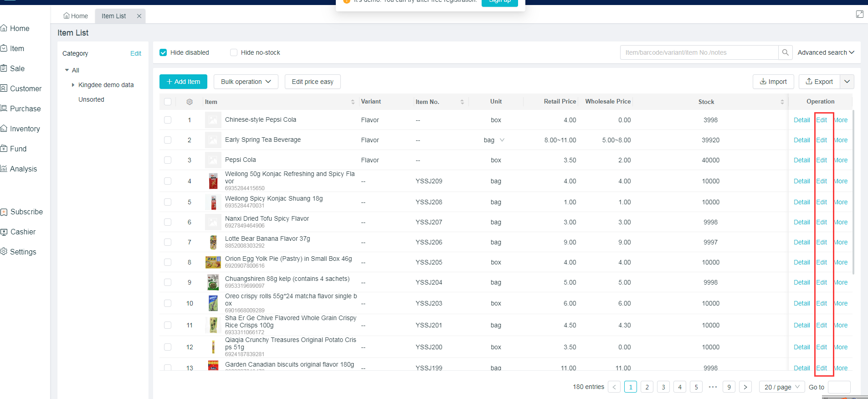Image resolution: width=868 pixels, height=399 pixels.
Task: Expand the Advanced search panel
Action: 826,52
